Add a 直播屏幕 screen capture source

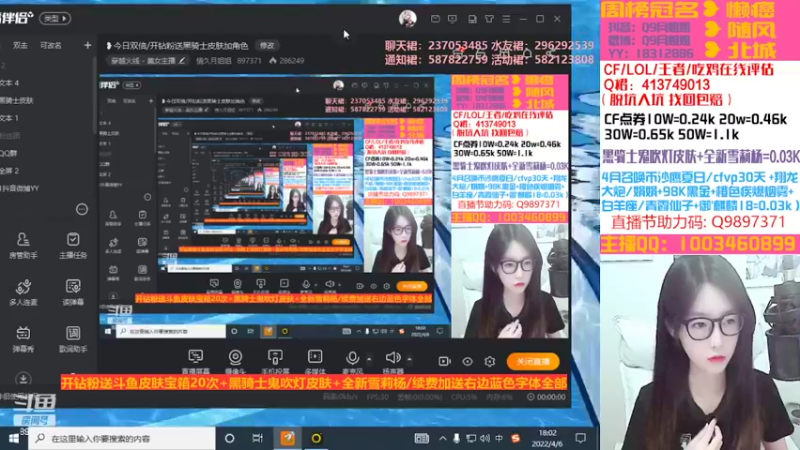[x=196, y=362]
